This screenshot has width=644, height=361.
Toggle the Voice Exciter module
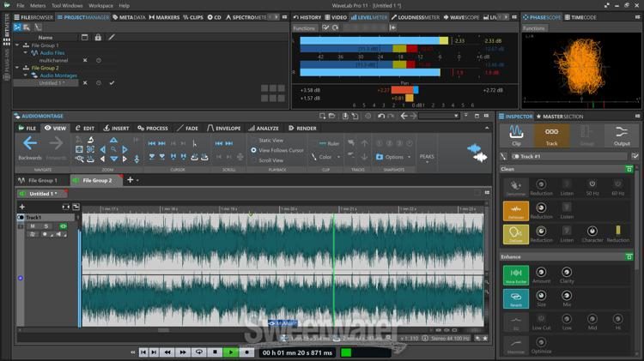pos(515,274)
